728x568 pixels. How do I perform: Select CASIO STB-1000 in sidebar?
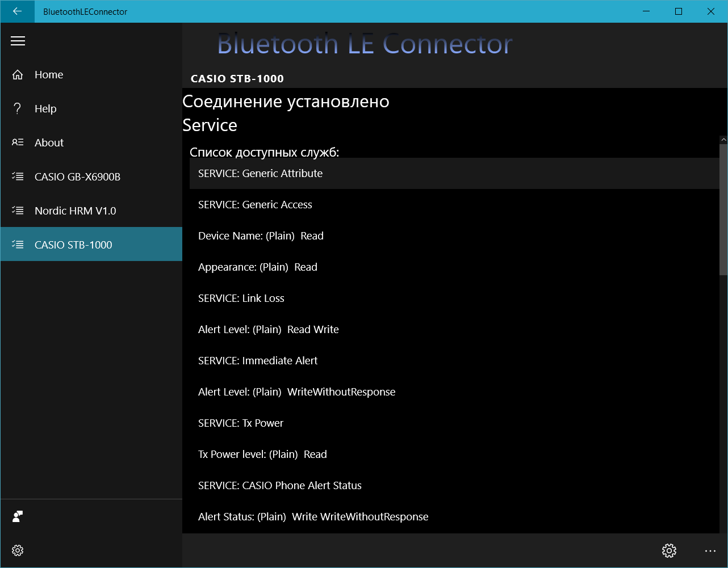(x=91, y=245)
